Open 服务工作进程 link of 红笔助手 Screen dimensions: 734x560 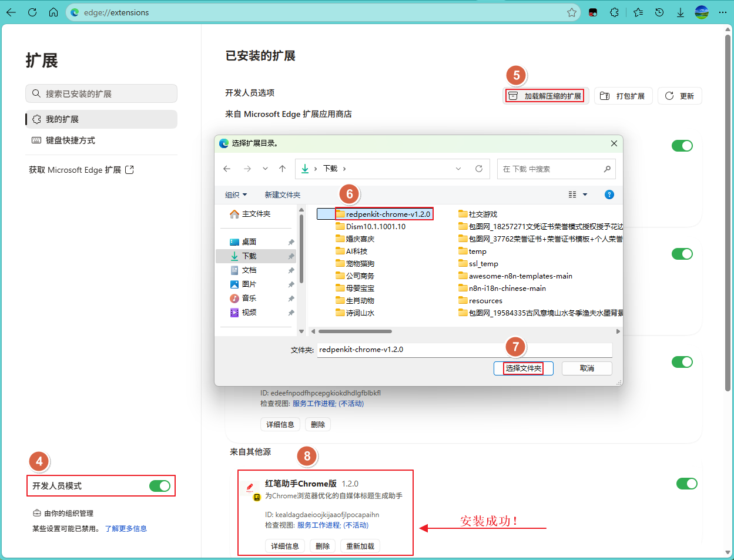[319, 525]
